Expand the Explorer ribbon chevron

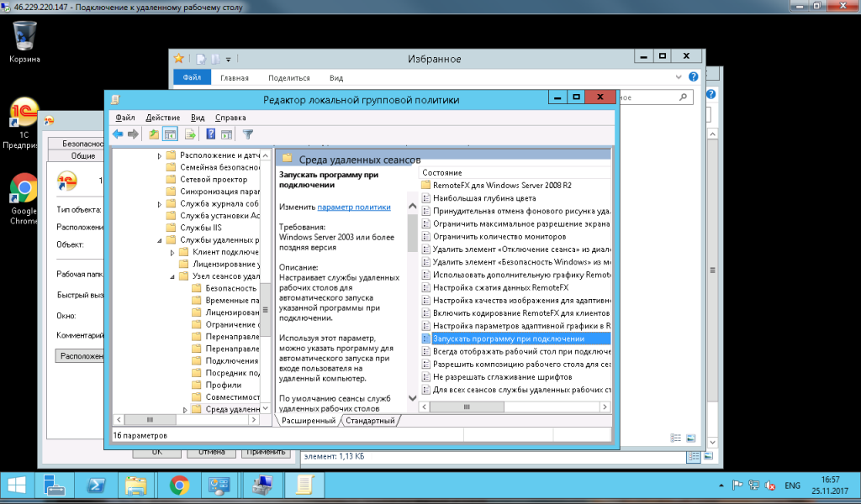click(679, 76)
